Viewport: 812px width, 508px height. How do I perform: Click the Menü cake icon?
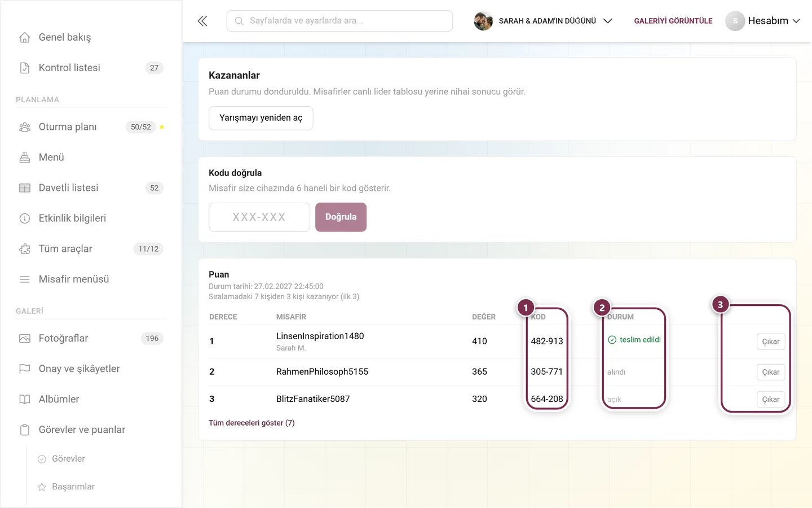25,157
